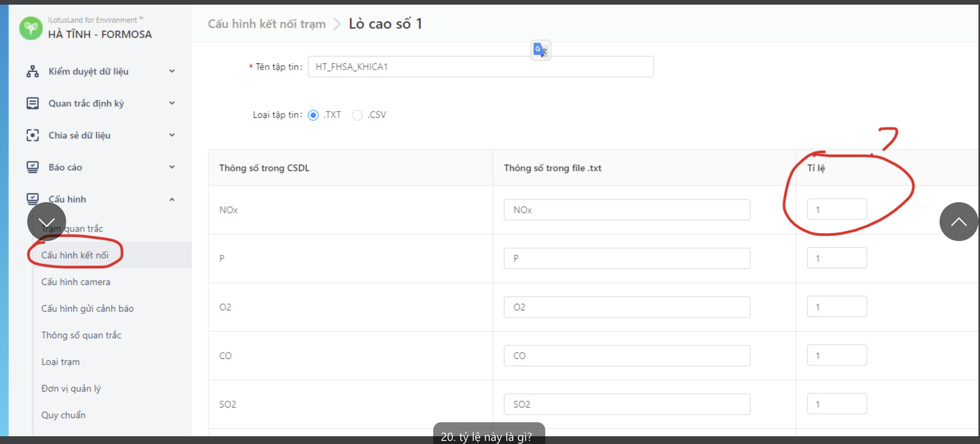Image resolution: width=980 pixels, height=444 pixels.
Task: Expand the Báo cáo menu chevron
Action: (x=172, y=167)
